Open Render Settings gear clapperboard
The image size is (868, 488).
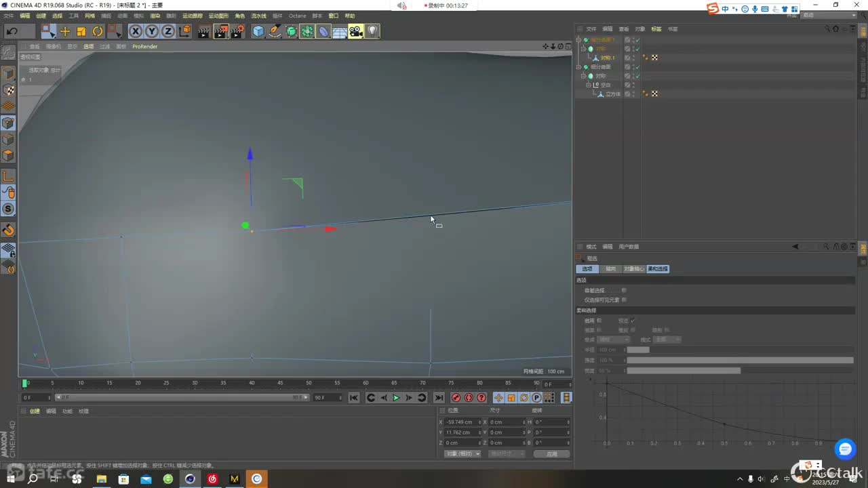tap(237, 31)
